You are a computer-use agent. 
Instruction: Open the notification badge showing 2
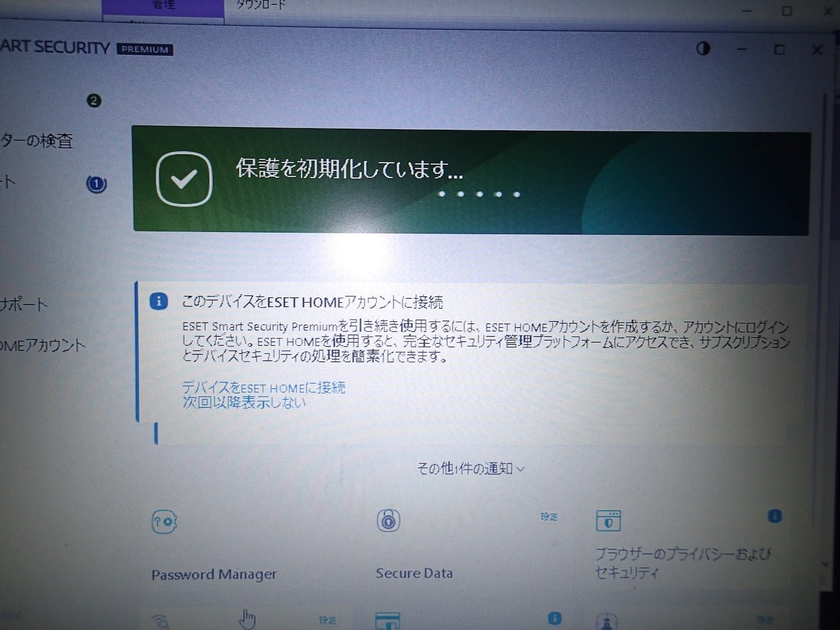point(94,101)
